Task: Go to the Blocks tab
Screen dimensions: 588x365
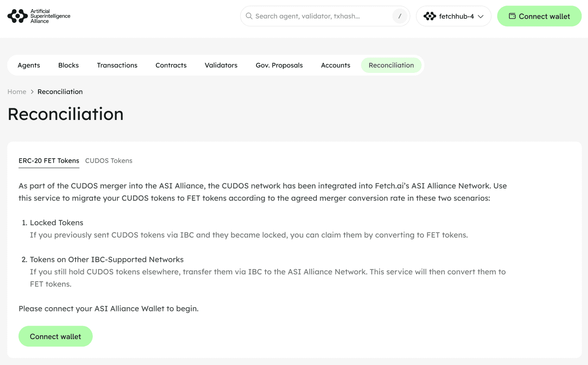Action: (x=69, y=65)
